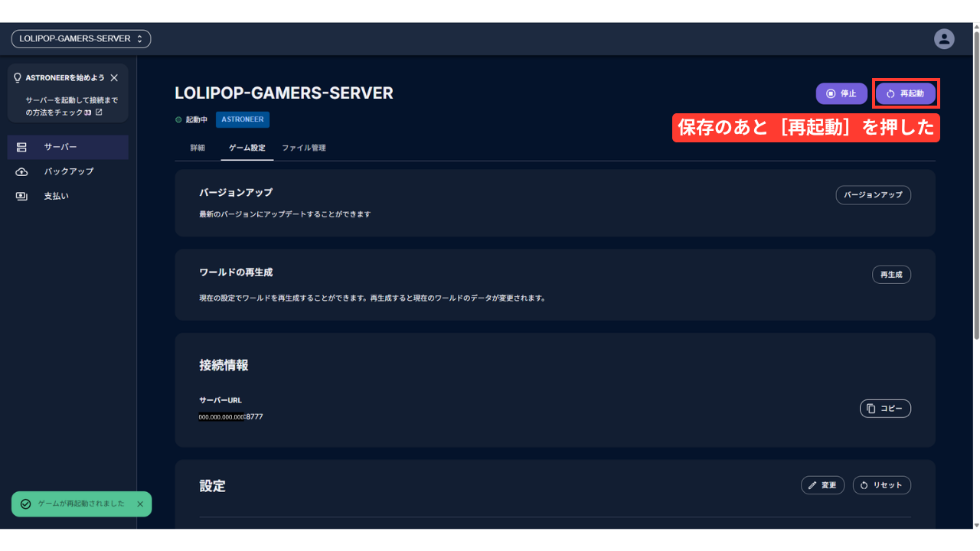Image resolution: width=980 pixels, height=551 pixels.
Task: Click the server URL address text
Action: 230,416
